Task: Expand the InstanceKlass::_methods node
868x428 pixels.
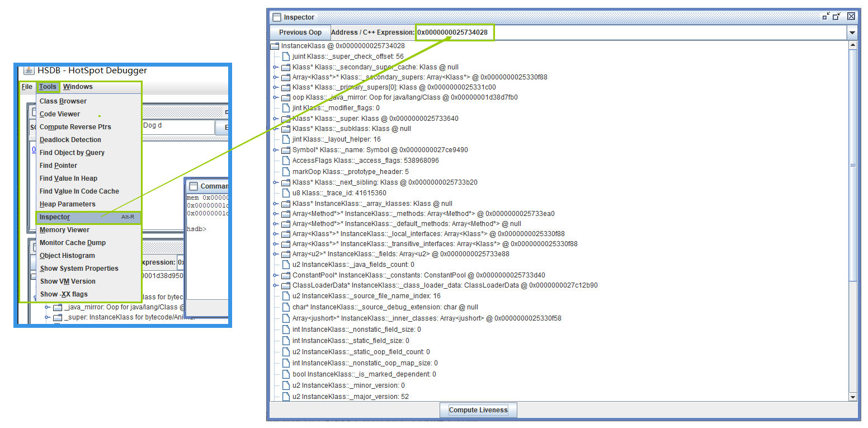Action: [275, 214]
